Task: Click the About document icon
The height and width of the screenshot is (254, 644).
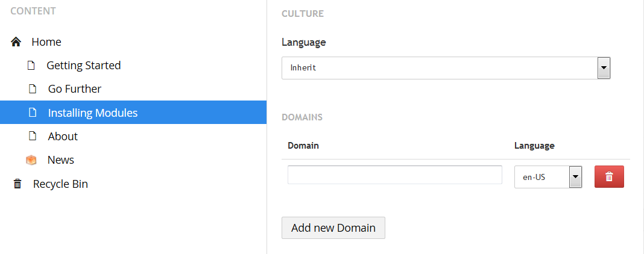Action: pyautogui.click(x=33, y=136)
